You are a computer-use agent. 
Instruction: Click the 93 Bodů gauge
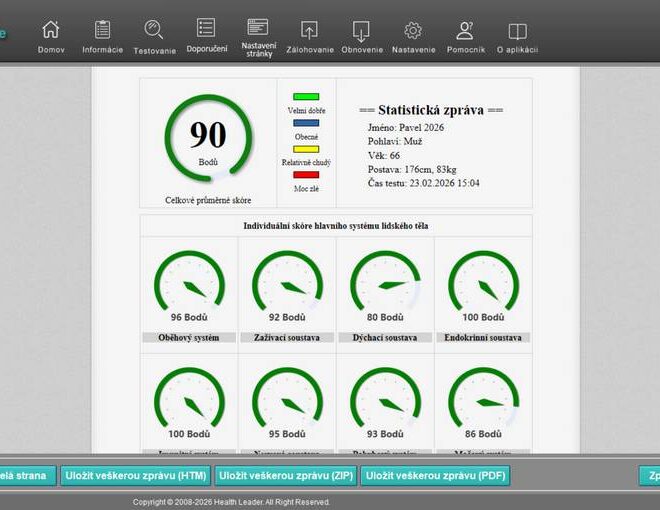click(x=385, y=402)
